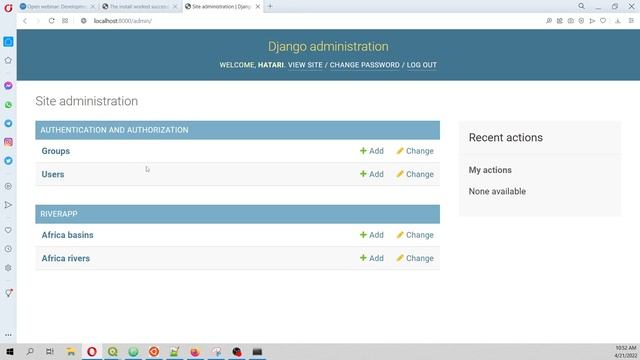Click Add for Africa basins
The width and height of the screenshot is (640, 360).
371,235
